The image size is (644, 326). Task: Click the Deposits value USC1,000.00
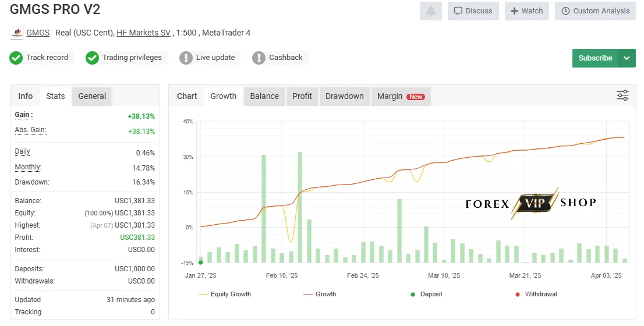(x=135, y=269)
